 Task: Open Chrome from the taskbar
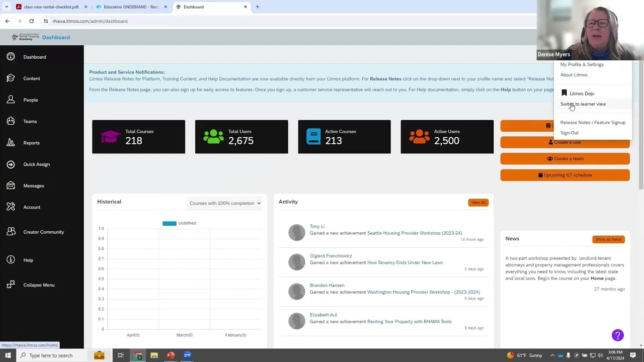coord(138,355)
